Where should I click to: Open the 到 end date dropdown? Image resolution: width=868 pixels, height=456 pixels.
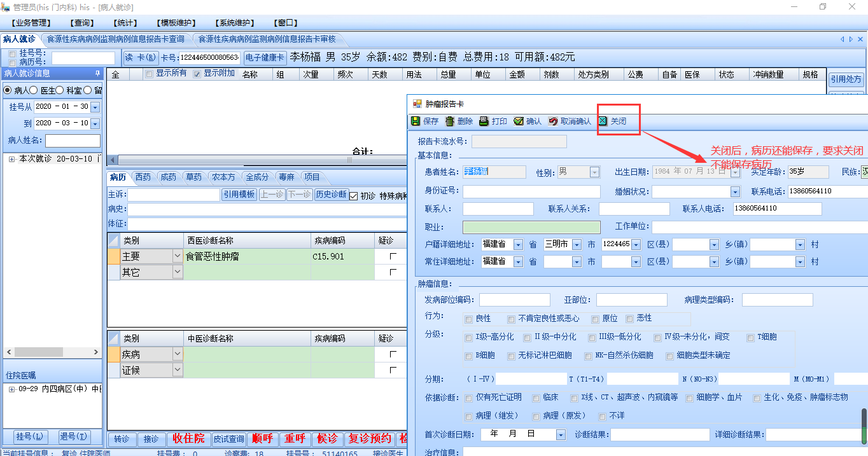(x=95, y=123)
